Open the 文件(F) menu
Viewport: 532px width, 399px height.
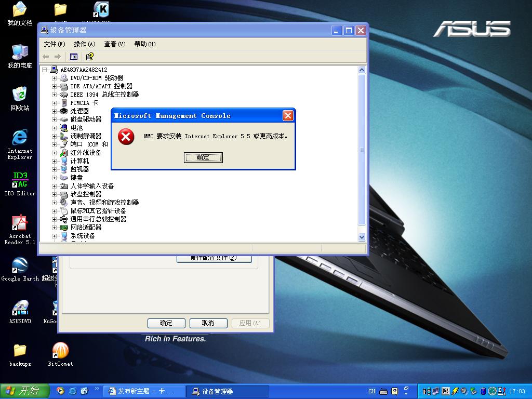pyautogui.click(x=54, y=44)
